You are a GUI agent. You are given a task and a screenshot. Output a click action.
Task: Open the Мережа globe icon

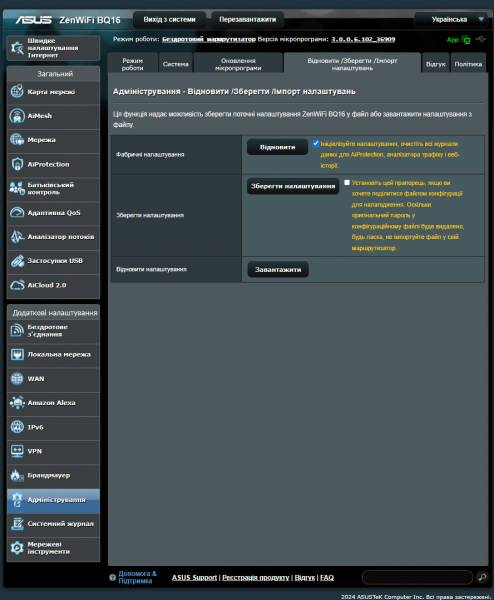point(17,140)
